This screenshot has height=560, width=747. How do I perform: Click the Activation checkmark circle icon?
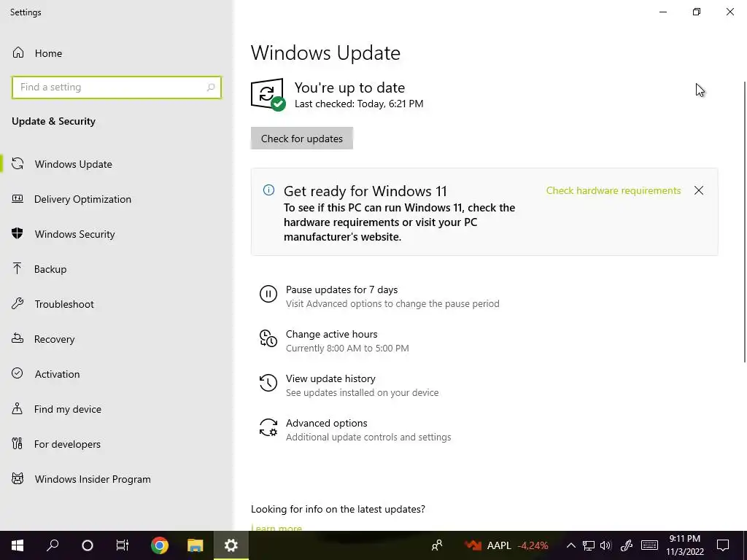pyautogui.click(x=18, y=374)
